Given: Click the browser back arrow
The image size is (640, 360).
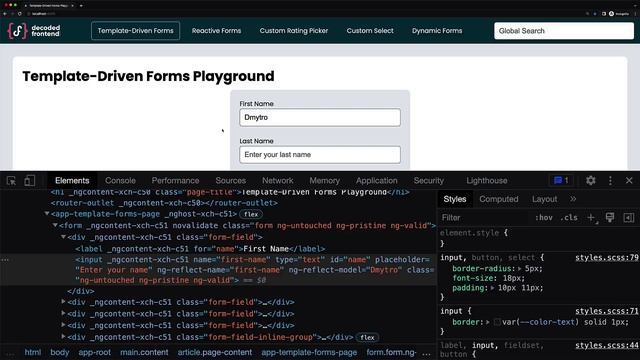Looking at the screenshot, I should [5, 13].
